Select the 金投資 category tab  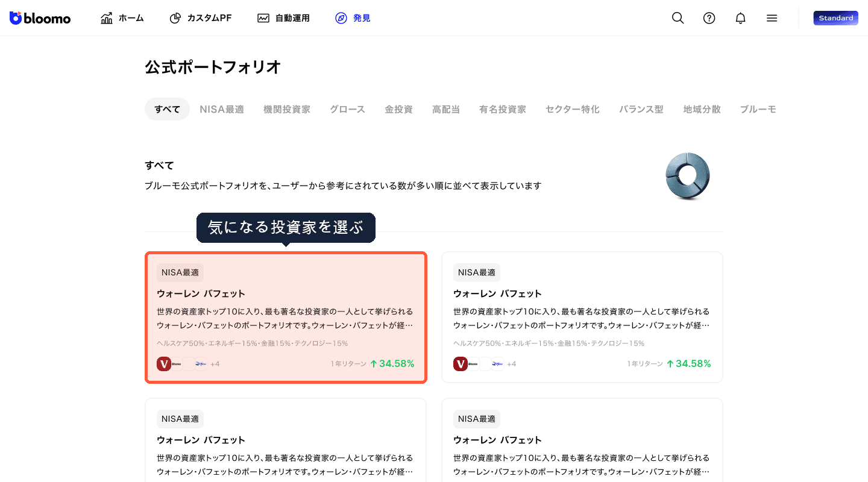398,109
